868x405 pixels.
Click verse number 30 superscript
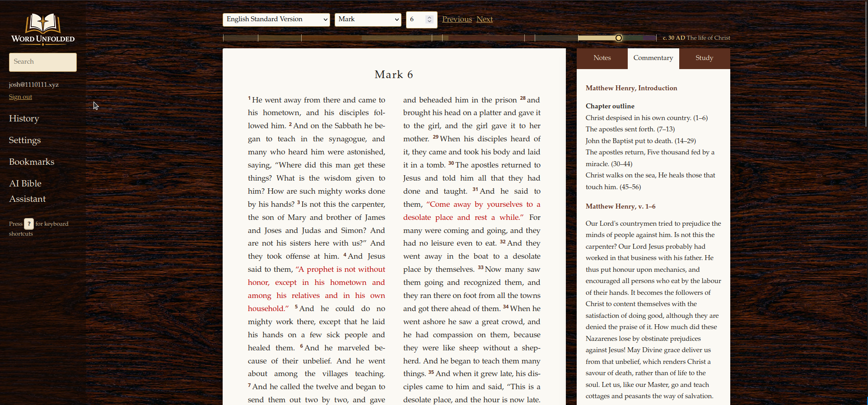tap(451, 163)
